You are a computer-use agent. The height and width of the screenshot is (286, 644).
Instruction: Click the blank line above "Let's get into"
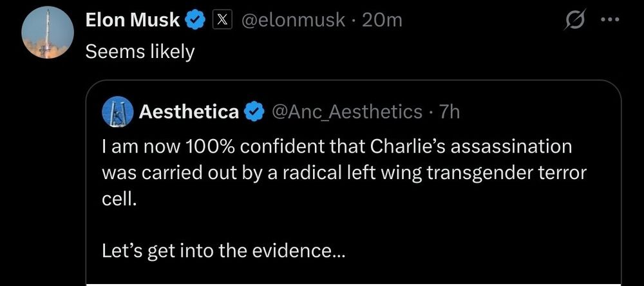tap(258, 225)
